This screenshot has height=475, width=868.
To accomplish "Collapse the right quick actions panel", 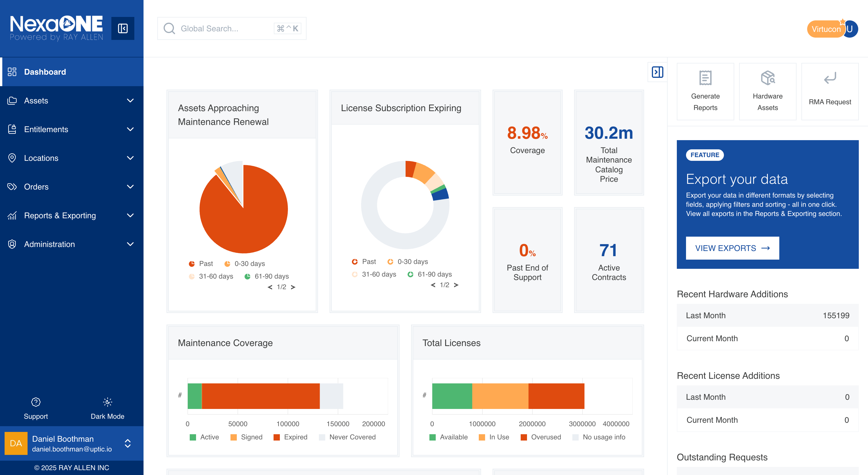I will [x=657, y=72].
